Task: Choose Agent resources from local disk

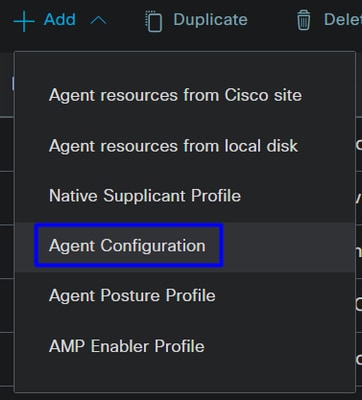Action: 173,146
